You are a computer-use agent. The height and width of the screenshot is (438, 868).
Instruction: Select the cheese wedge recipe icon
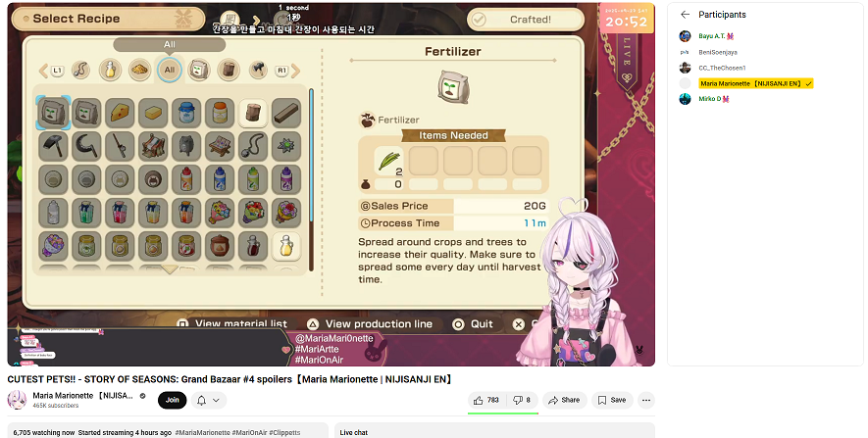[x=120, y=113]
